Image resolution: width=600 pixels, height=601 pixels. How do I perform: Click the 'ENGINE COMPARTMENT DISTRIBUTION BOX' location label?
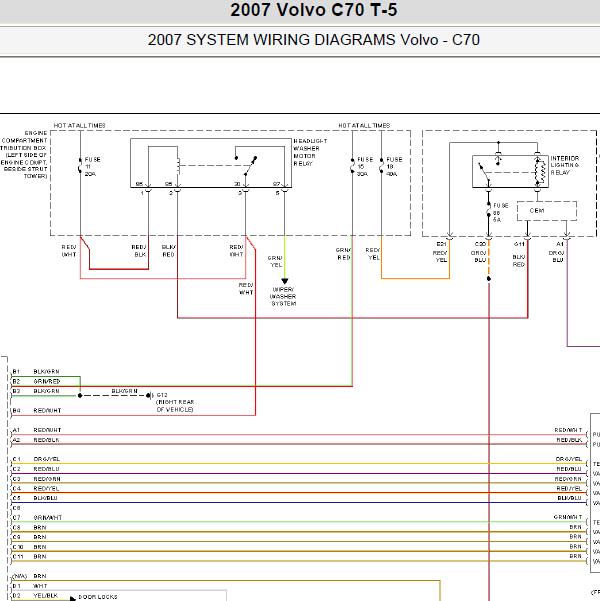pos(24,154)
